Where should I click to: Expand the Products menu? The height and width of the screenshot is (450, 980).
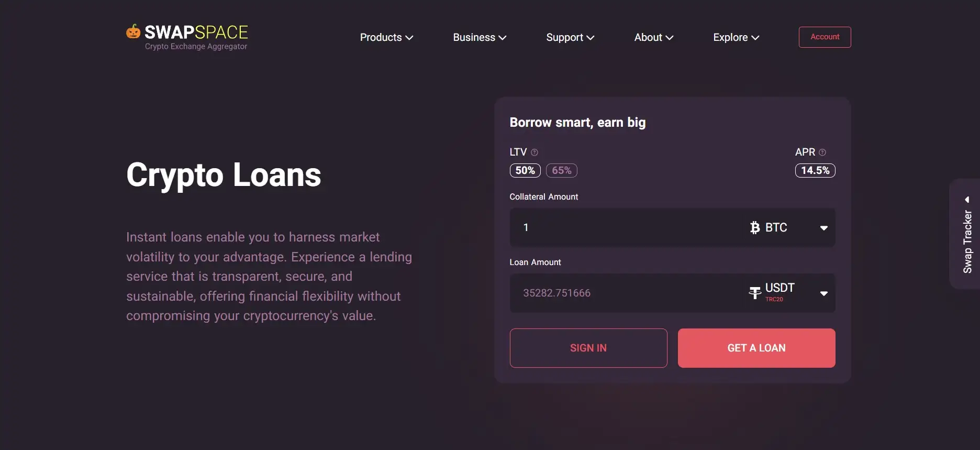pos(386,37)
